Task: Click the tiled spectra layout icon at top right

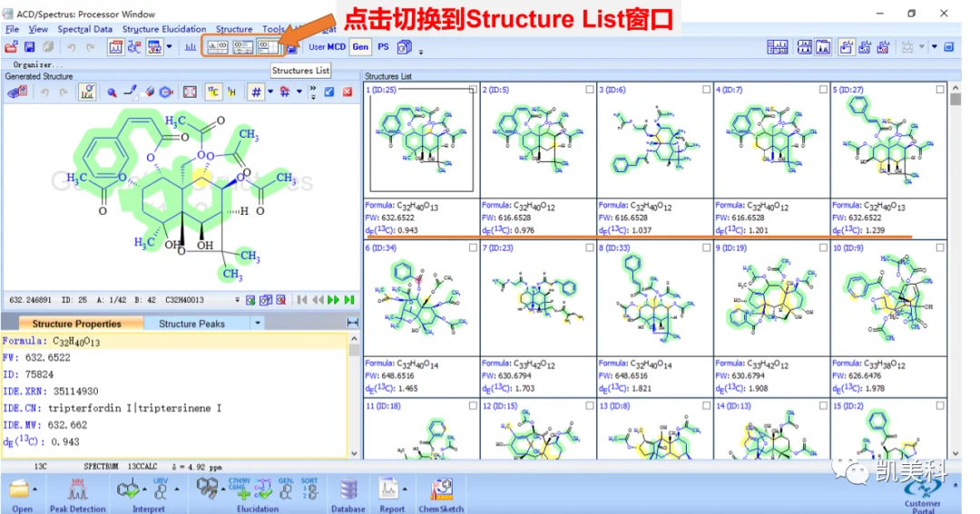Action: pyautogui.click(x=777, y=47)
